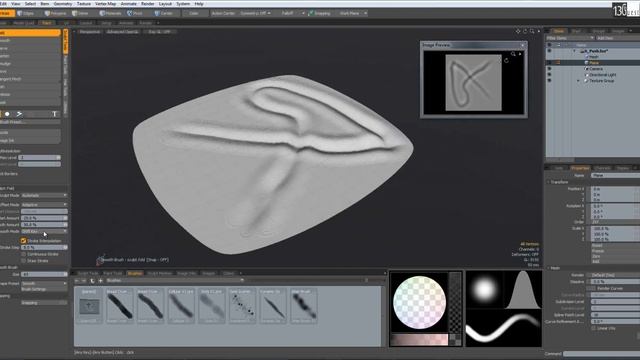Click the viewport rotate view icon
The image size is (640, 360).
525,31
